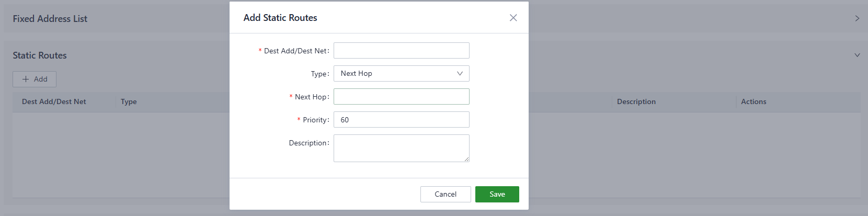Click the Actions column header
Screen dimensions: 868x216
click(x=753, y=101)
